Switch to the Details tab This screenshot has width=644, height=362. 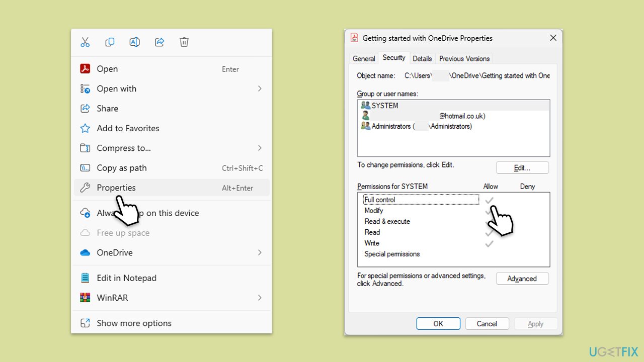coord(422,58)
